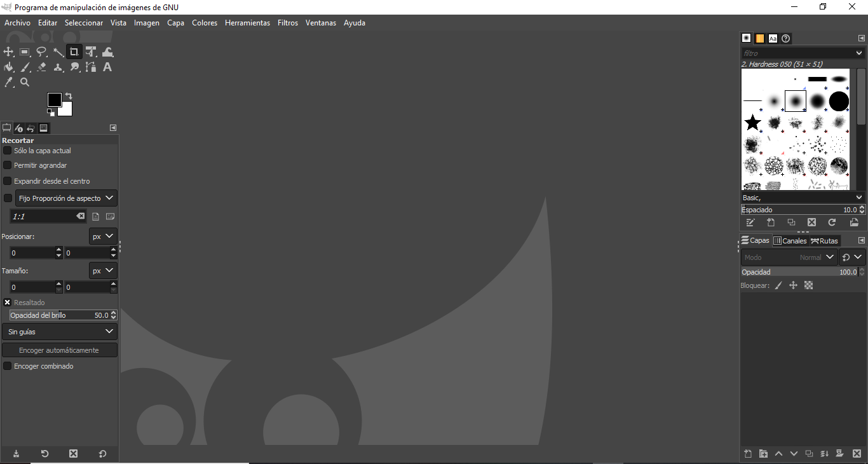Click 'Encoger automáticamente' button
Image resolution: width=868 pixels, height=464 pixels.
pos(59,350)
